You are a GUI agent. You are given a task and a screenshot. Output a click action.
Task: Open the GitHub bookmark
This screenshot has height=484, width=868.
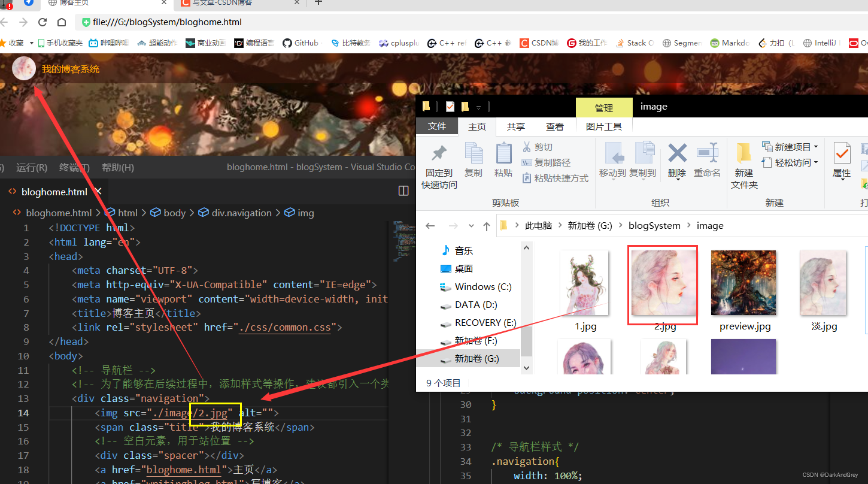tap(300, 43)
